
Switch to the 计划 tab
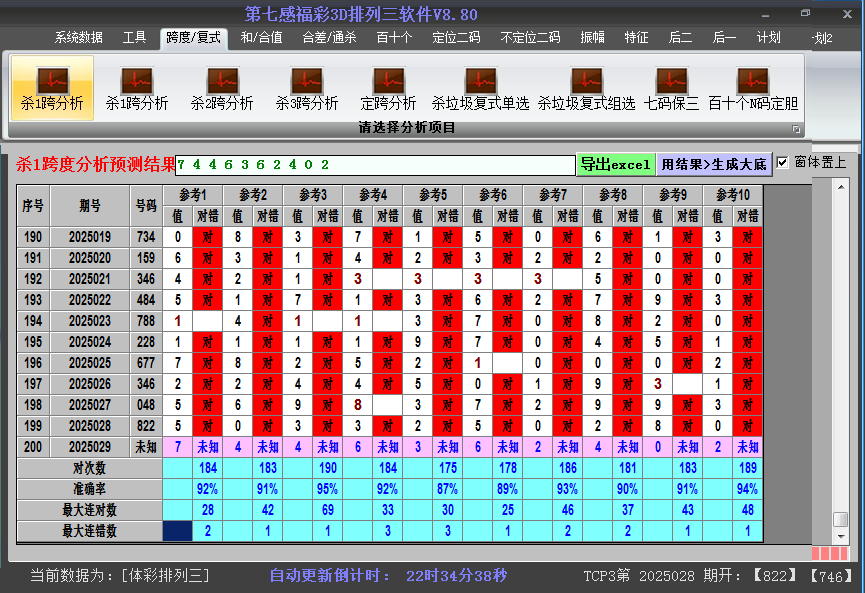(768, 38)
